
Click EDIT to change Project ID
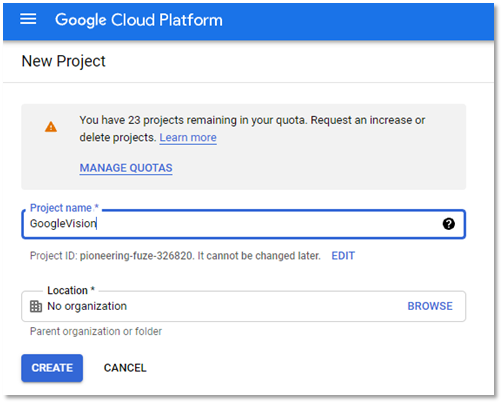(343, 256)
